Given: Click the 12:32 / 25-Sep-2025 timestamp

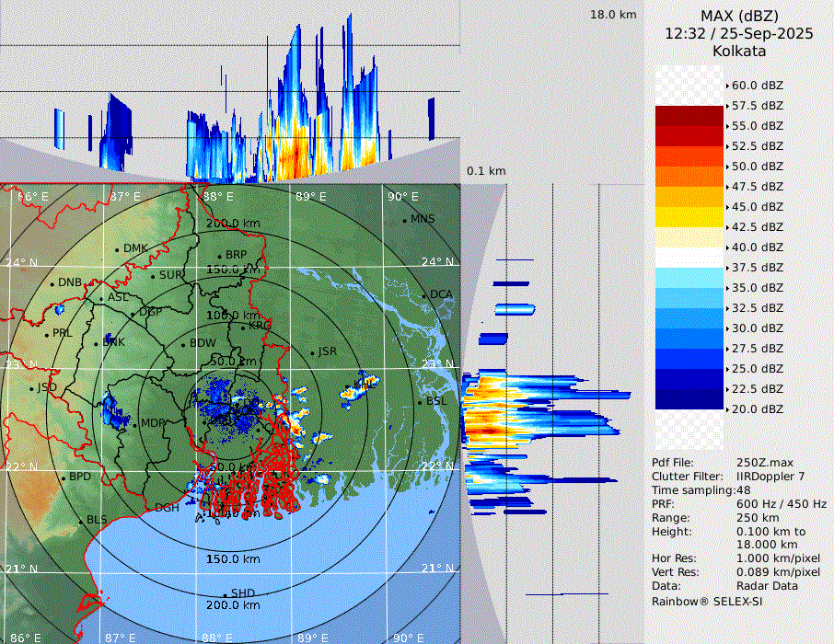Looking at the screenshot, I should [739, 33].
